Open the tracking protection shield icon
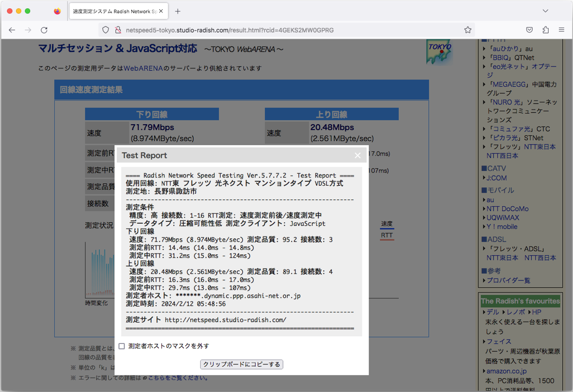The image size is (573, 392). pos(106,30)
